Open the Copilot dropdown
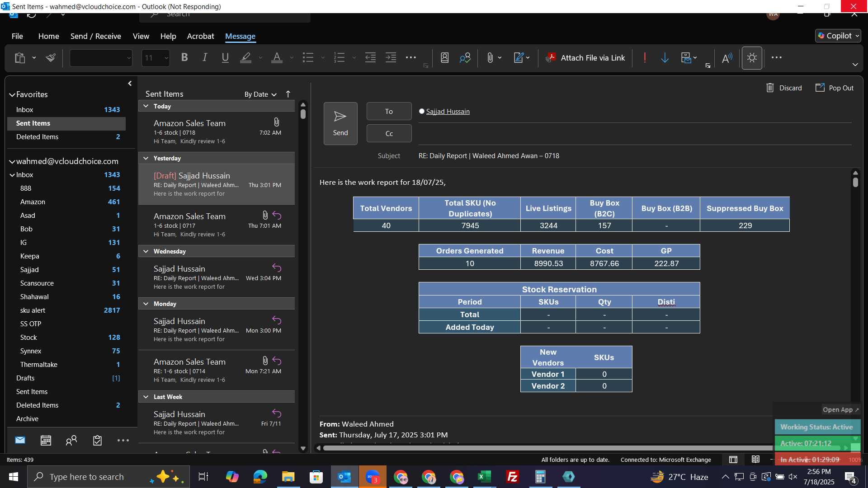 [838, 36]
